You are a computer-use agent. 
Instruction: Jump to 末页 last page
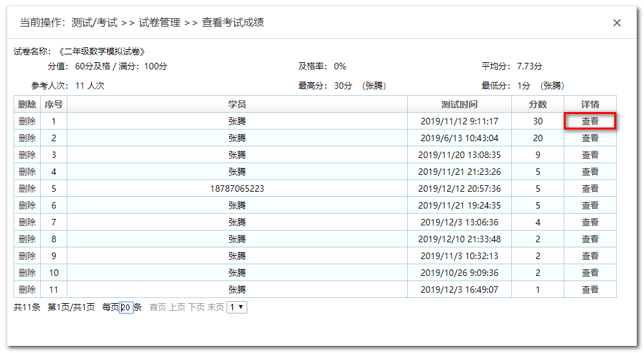[x=216, y=308]
